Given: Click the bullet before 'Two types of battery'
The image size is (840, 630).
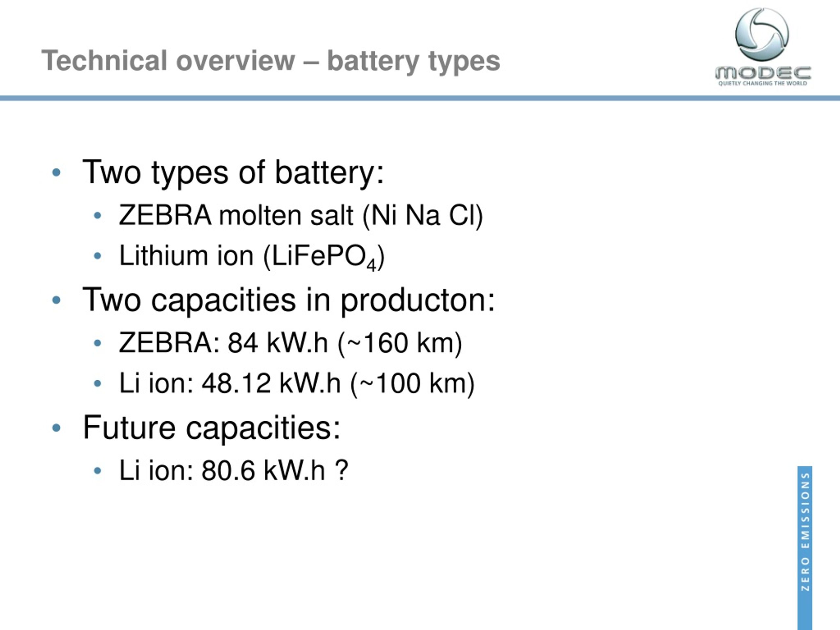Looking at the screenshot, I should point(56,173).
